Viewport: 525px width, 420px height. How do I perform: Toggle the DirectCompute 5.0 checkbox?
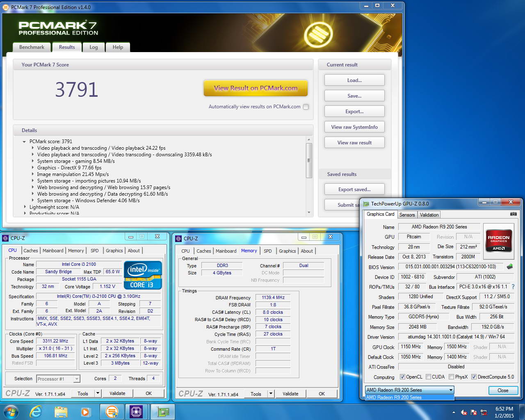pos(474,377)
